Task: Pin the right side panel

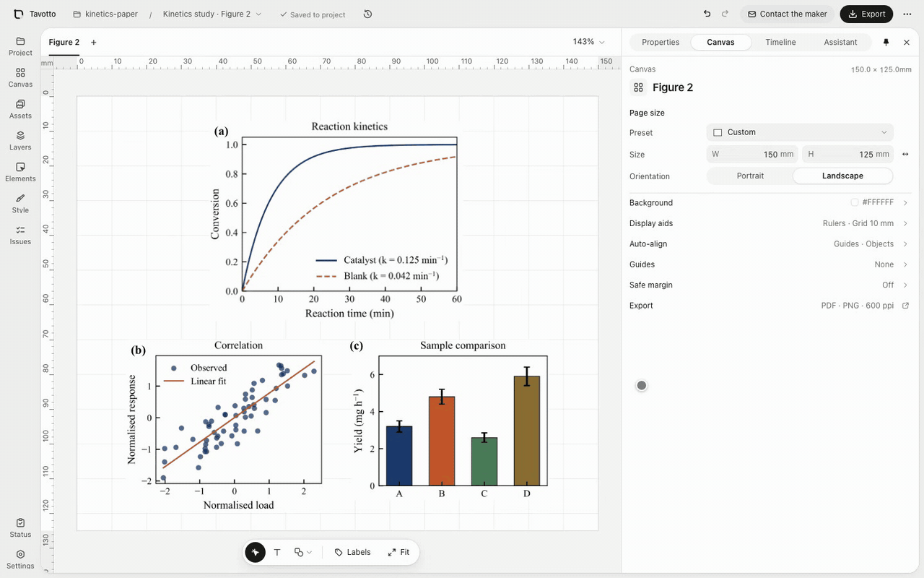Action: click(886, 42)
